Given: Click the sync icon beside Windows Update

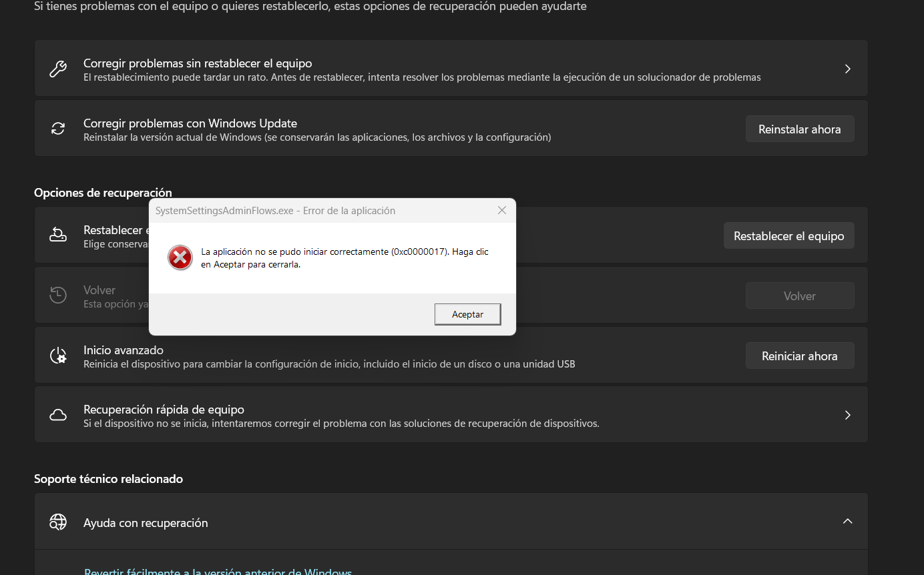Looking at the screenshot, I should [58, 129].
